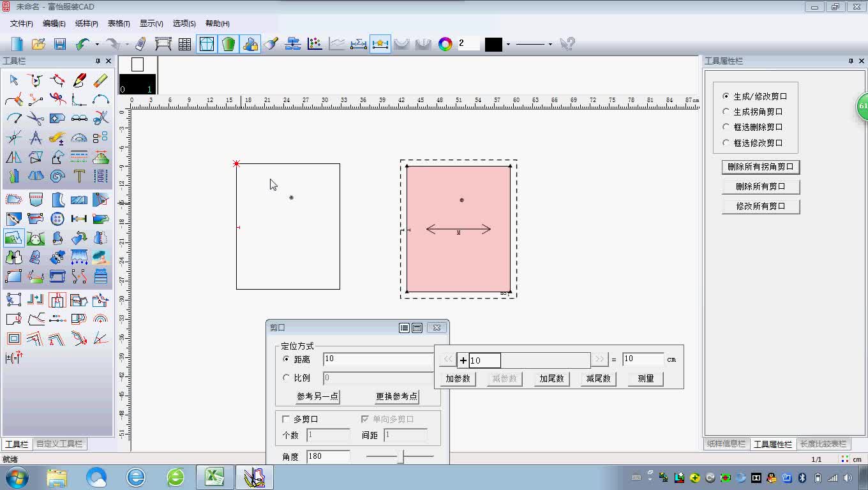This screenshot has width=868, height=490.
Task: Click the 测量 button in the calculator panel
Action: (645, 378)
